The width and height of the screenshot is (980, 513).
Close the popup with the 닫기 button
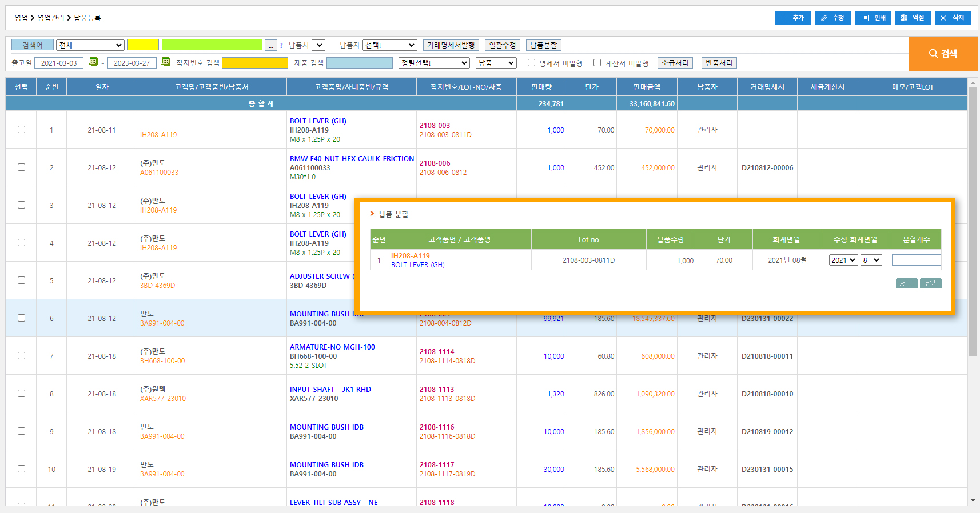930,283
